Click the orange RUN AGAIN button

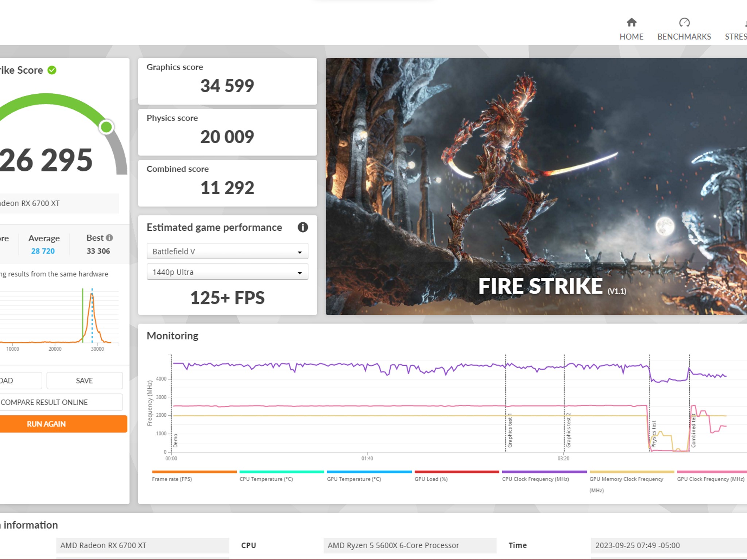pyautogui.click(x=63, y=424)
